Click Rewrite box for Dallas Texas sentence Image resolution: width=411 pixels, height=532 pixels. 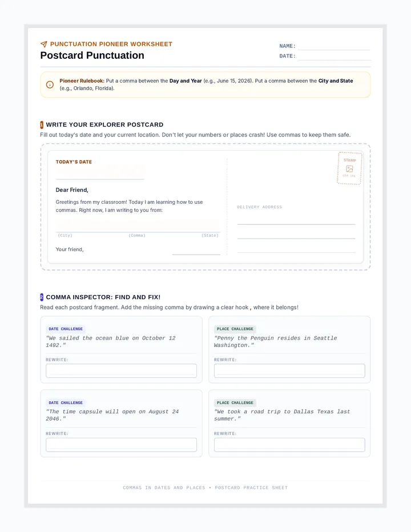coord(289,445)
